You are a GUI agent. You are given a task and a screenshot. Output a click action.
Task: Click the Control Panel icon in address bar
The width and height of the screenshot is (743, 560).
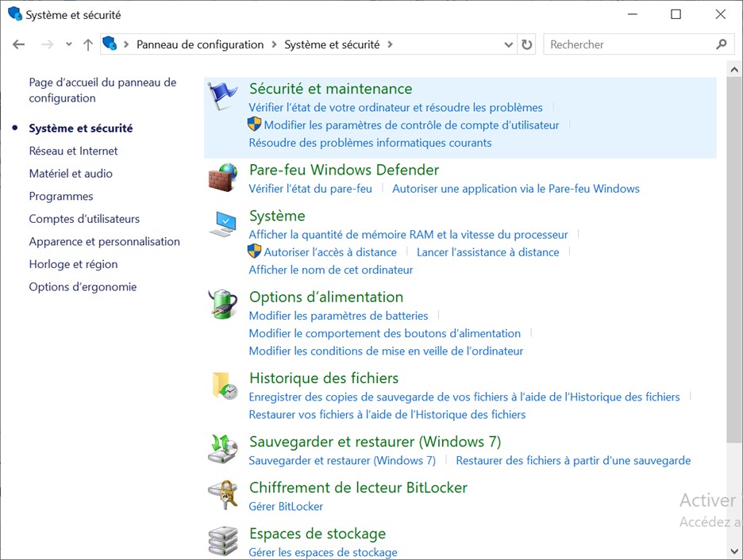[110, 44]
